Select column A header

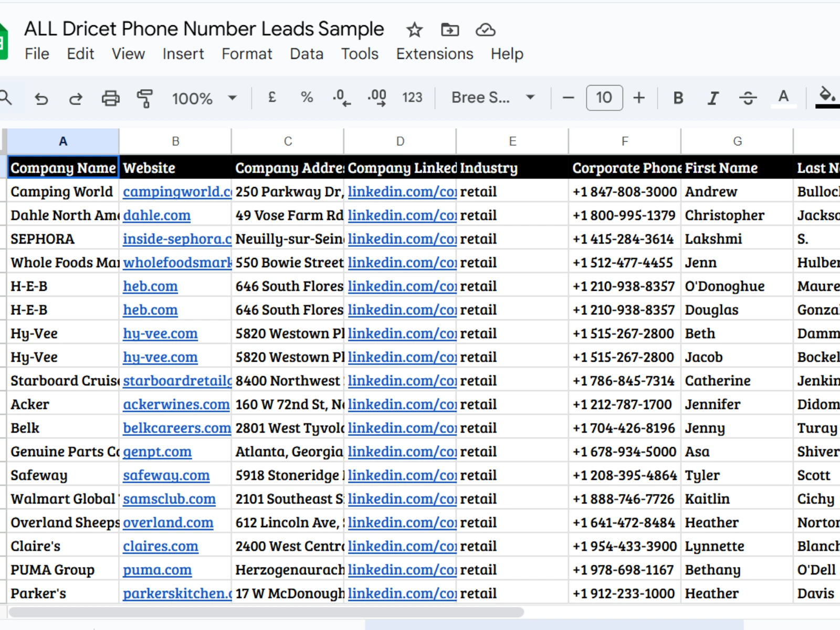click(63, 141)
